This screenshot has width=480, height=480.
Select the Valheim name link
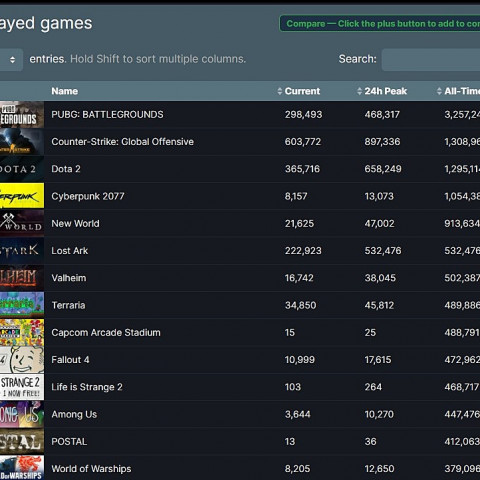click(x=69, y=278)
